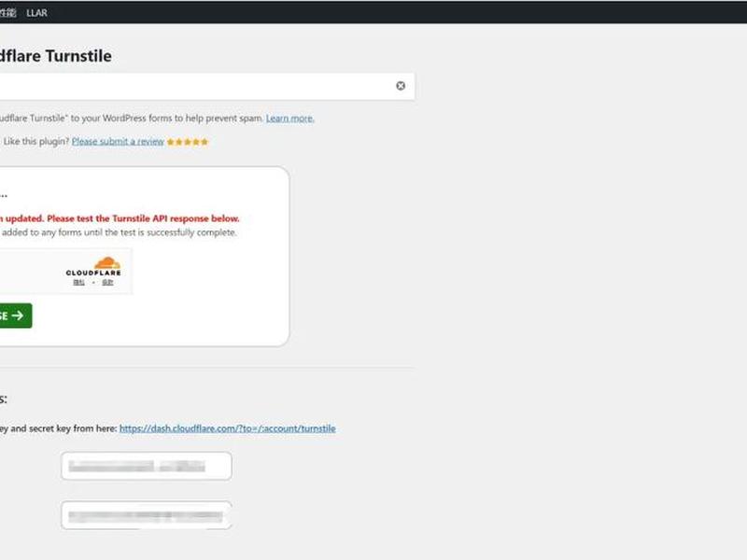Click the Cloudflare cloud logo in widget

click(106, 263)
